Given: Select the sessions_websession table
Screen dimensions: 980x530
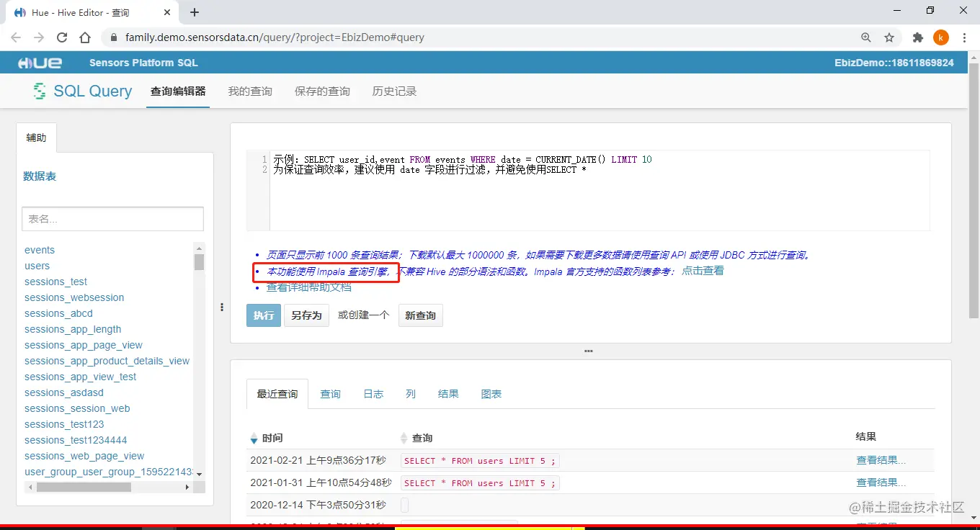Looking at the screenshot, I should [x=74, y=297].
